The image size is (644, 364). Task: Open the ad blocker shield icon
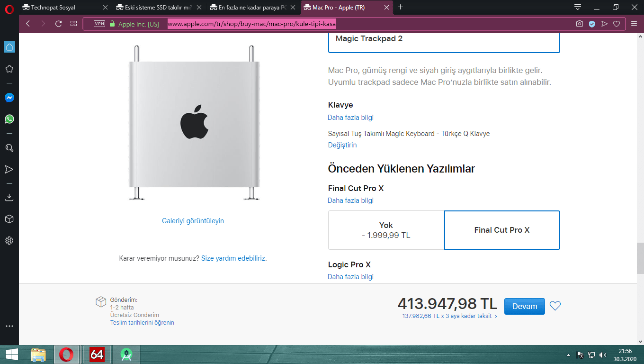click(592, 24)
